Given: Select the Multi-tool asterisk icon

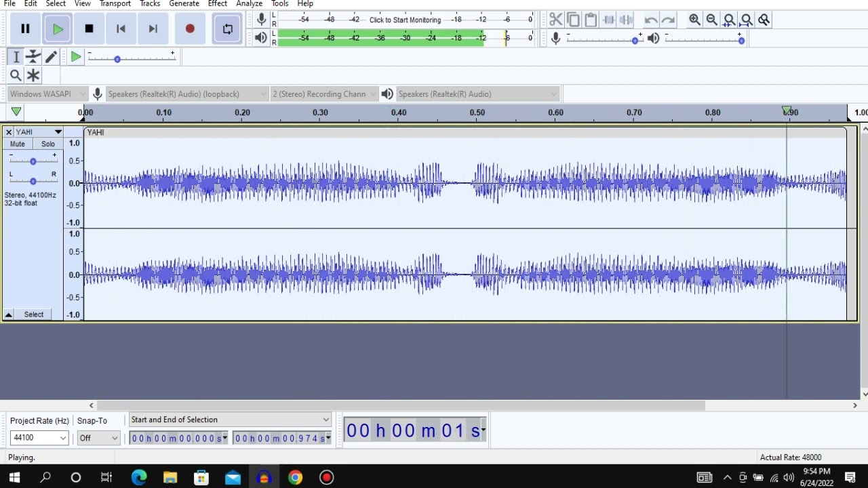Looking at the screenshot, I should pyautogui.click(x=33, y=75).
